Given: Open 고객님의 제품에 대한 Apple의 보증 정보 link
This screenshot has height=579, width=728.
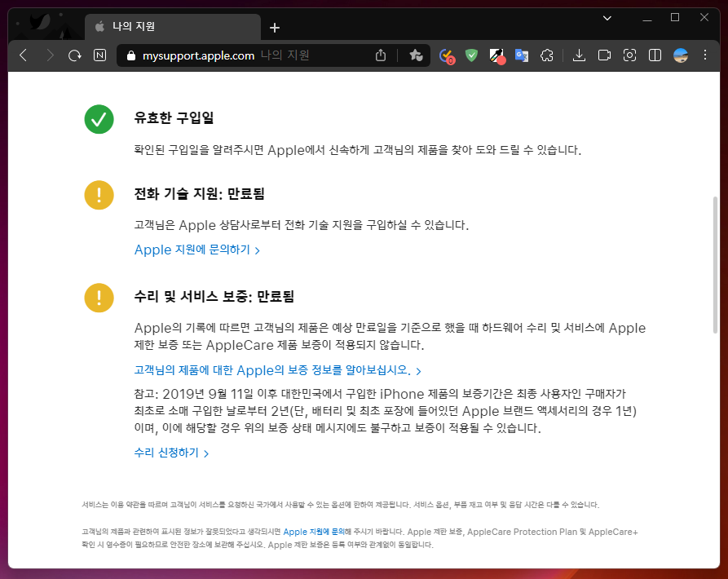Looking at the screenshot, I should click(x=278, y=370).
